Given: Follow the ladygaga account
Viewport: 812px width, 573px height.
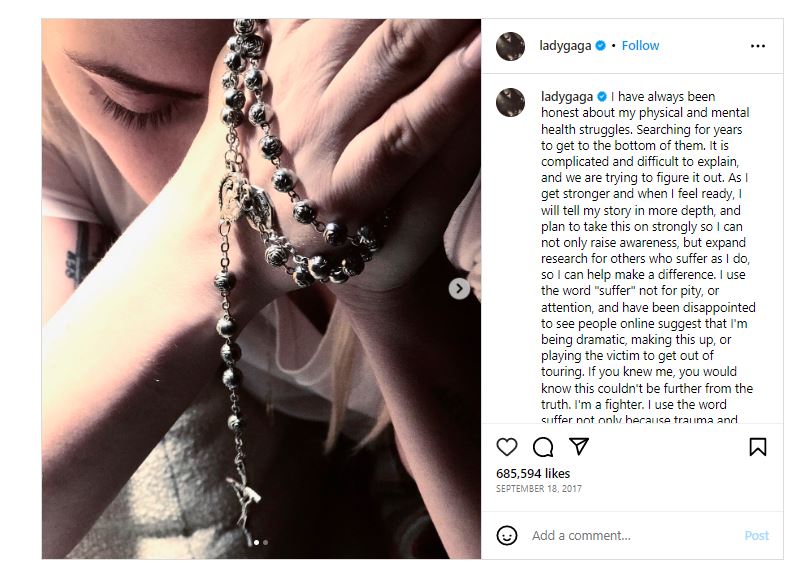Looking at the screenshot, I should pyautogui.click(x=640, y=46).
